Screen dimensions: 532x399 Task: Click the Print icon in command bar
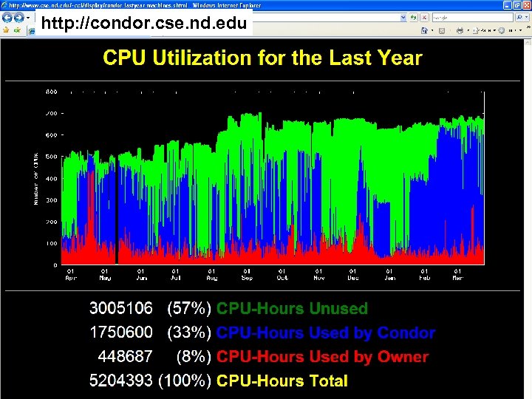460,31
